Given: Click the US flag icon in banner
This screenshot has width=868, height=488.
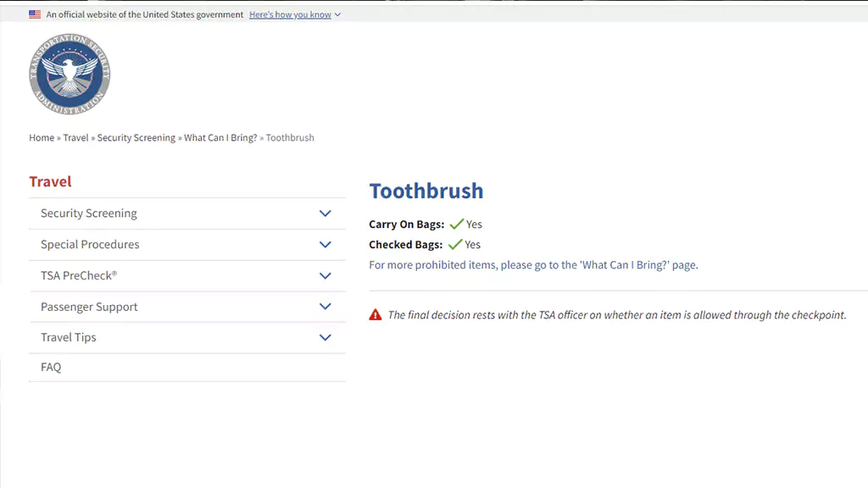Looking at the screenshot, I should point(35,14).
